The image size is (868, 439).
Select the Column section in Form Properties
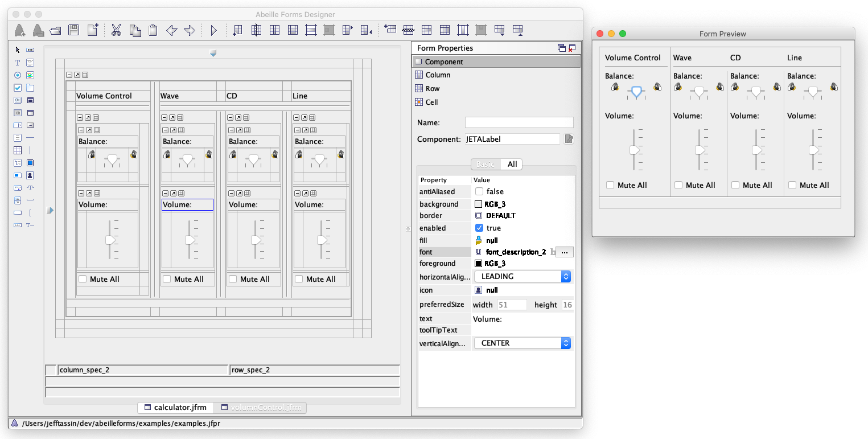pyautogui.click(x=438, y=75)
